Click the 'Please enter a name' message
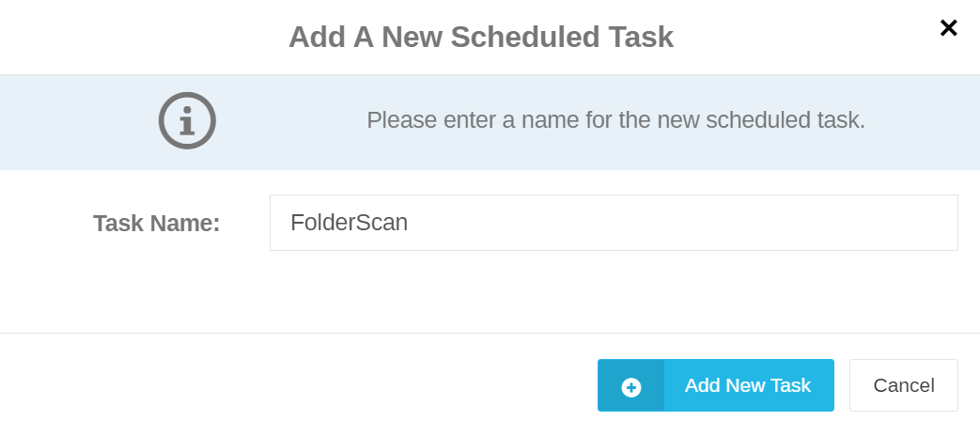 pyautogui.click(x=615, y=120)
